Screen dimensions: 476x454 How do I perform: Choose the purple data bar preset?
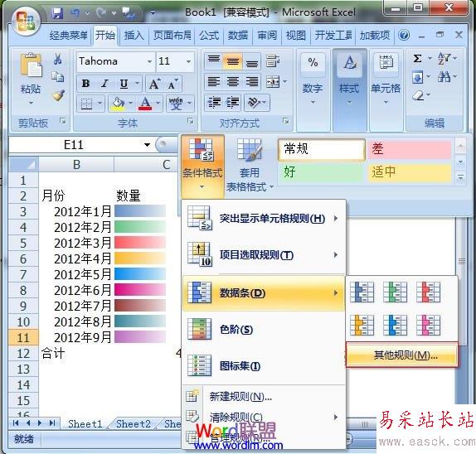pos(428,325)
